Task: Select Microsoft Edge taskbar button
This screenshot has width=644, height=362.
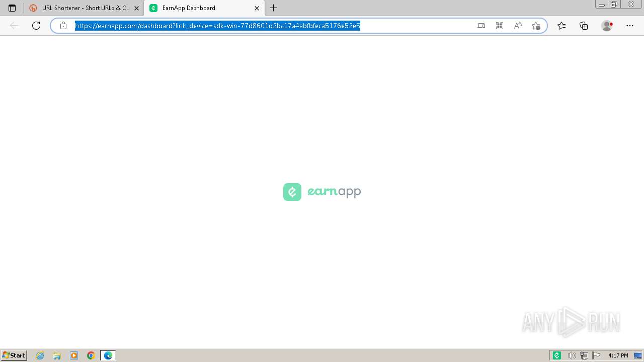Action: (x=108, y=355)
